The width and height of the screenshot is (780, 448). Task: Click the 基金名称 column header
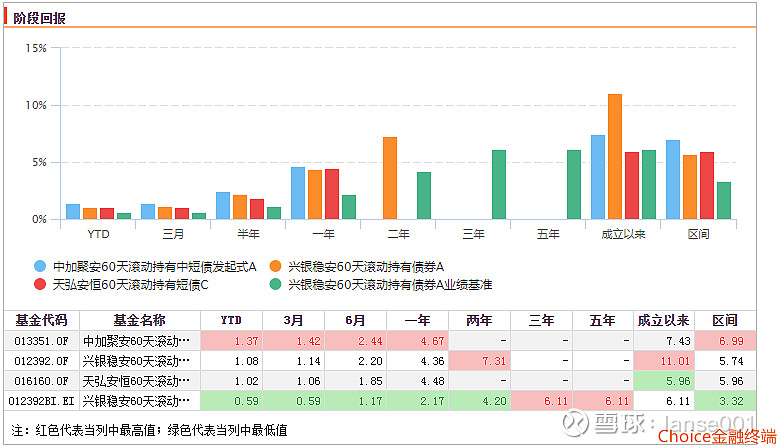pos(140,320)
